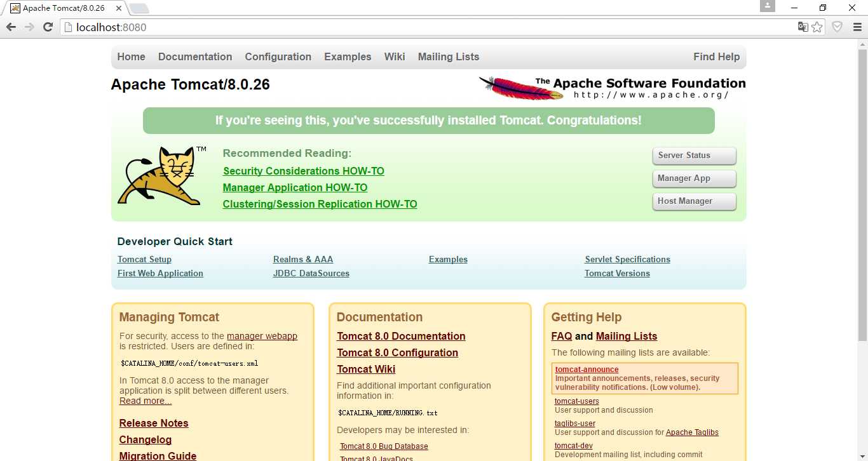Open Examples link under Developer Quick Start

pos(448,259)
